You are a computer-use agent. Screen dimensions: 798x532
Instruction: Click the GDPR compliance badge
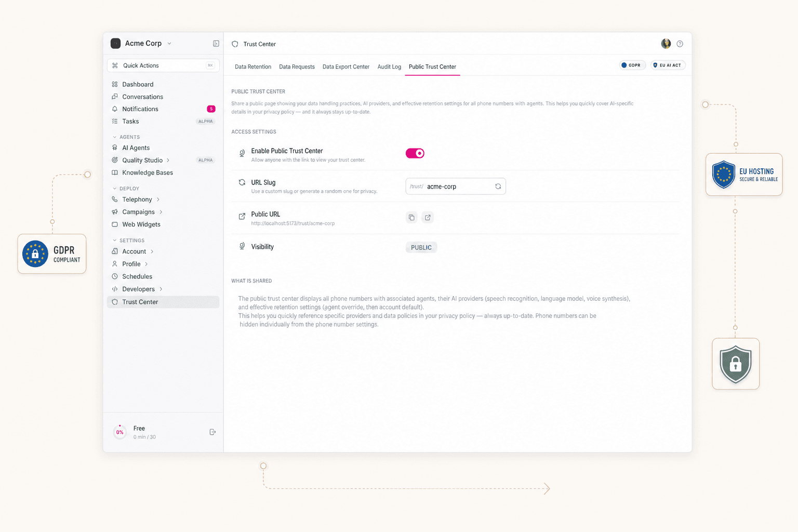click(632, 65)
